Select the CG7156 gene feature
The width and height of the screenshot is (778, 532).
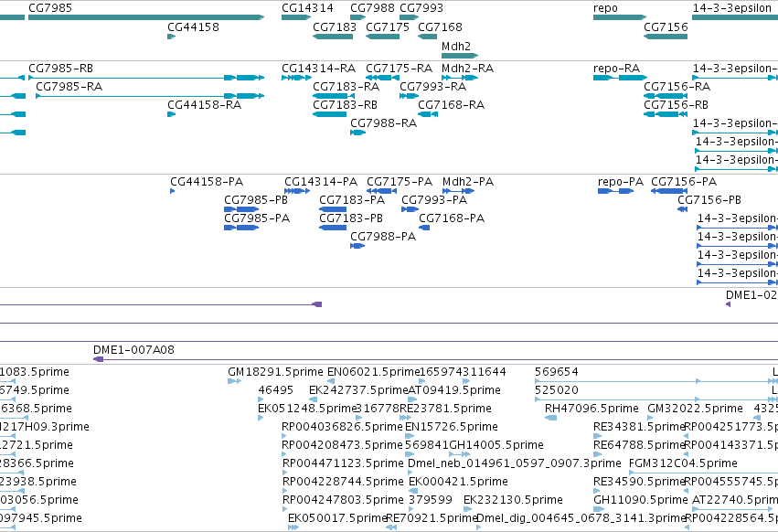coord(666,37)
